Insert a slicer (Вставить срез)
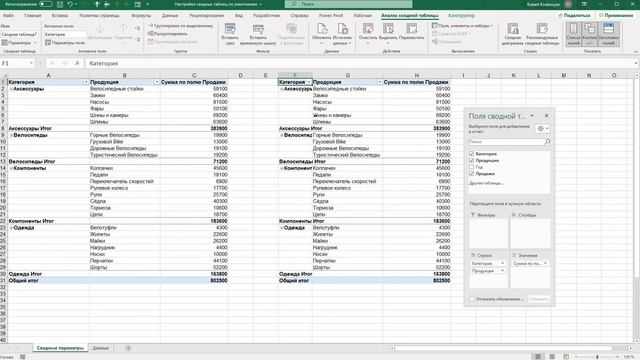 point(230,33)
